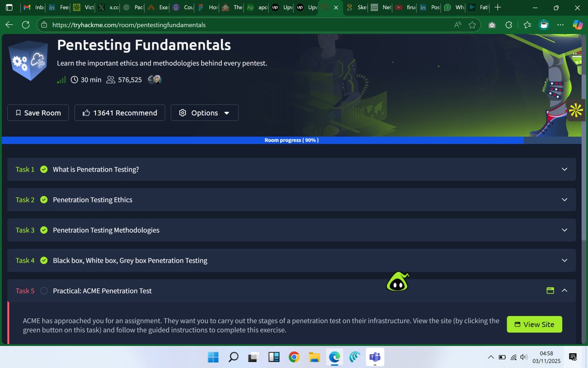Open the Widgets icon on the taskbar
588x368 pixels.
(274, 357)
